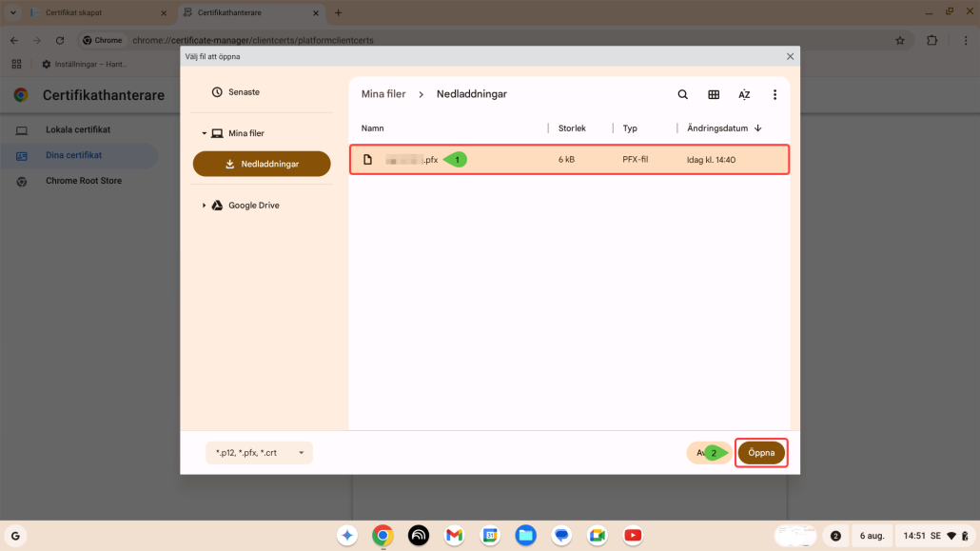Viewport: 980px width, 551px height.
Task: Open the Files app in the shelf
Action: (525, 536)
